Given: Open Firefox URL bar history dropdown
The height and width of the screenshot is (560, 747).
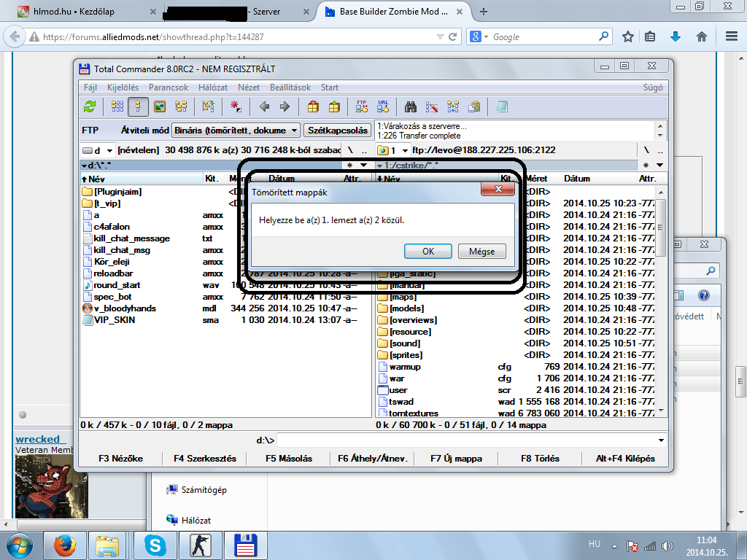Looking at the screenshot, I should 440,37.
